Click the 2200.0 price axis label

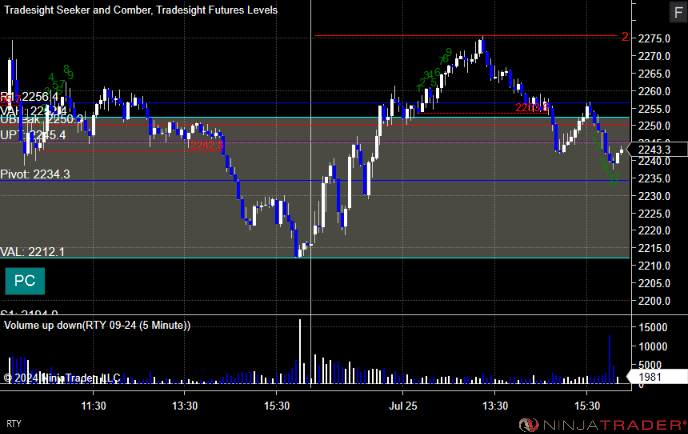654,301
